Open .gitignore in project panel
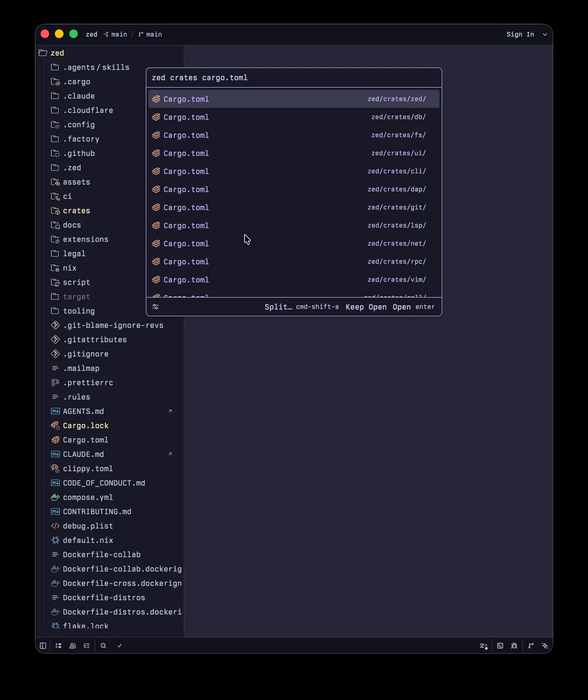This screenshot has width=588, height=700. click(110, 354)
